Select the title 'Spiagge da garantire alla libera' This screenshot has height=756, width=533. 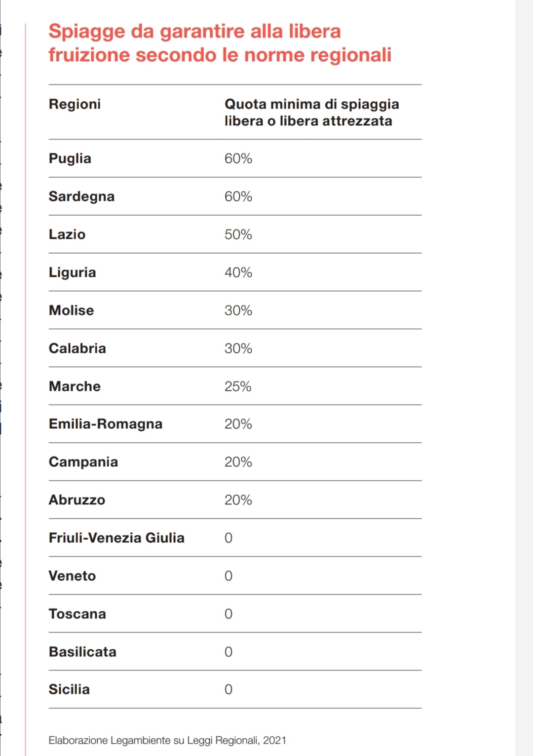194,32
